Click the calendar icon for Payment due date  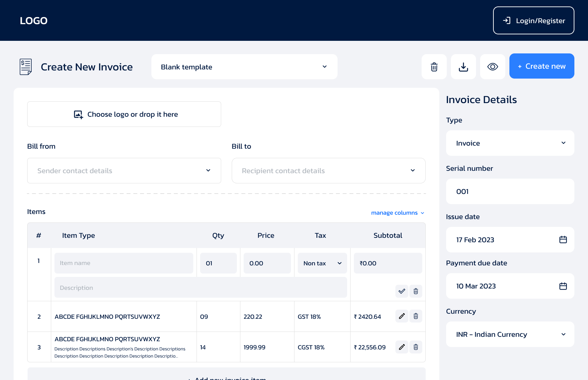point(563,286)
